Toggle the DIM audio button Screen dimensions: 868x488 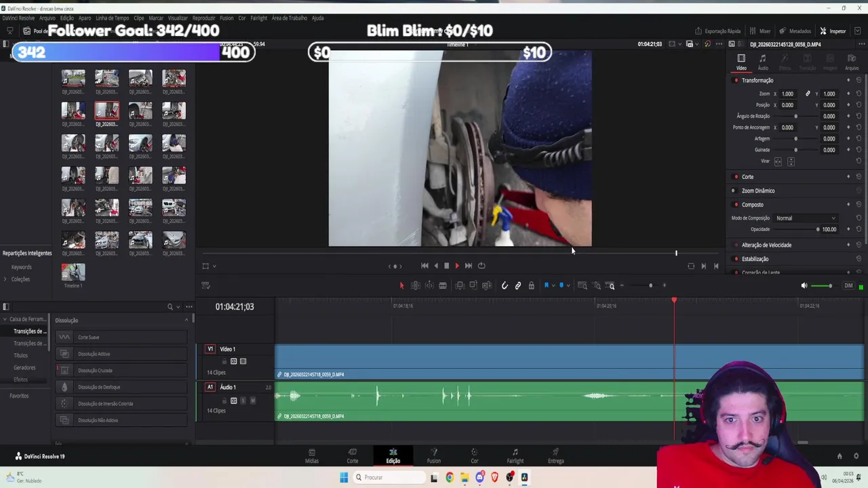pos(848,286)
